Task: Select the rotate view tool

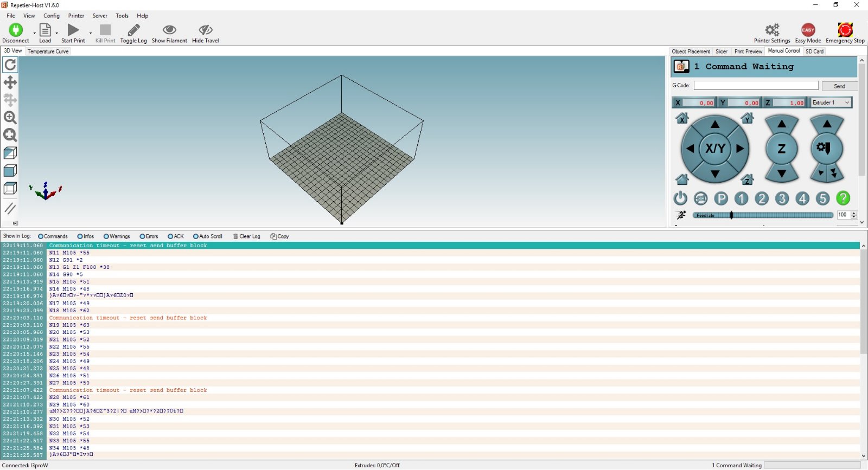Action: tap(10, 65)
